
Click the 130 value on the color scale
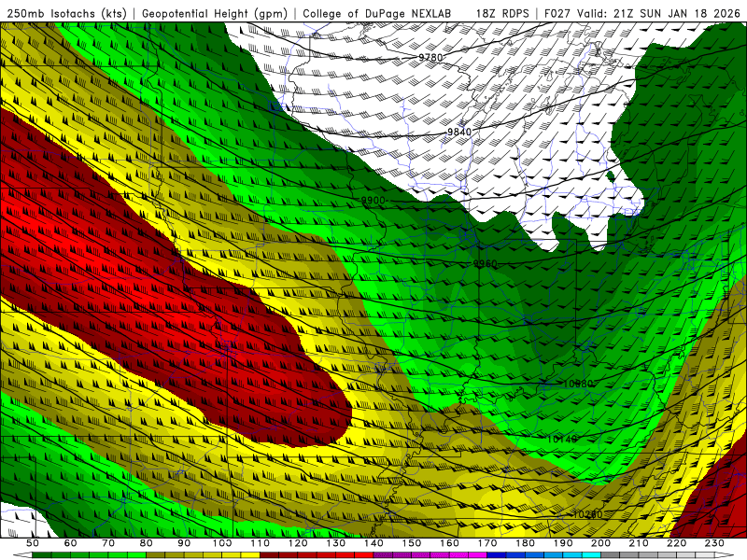click(336, 543)
